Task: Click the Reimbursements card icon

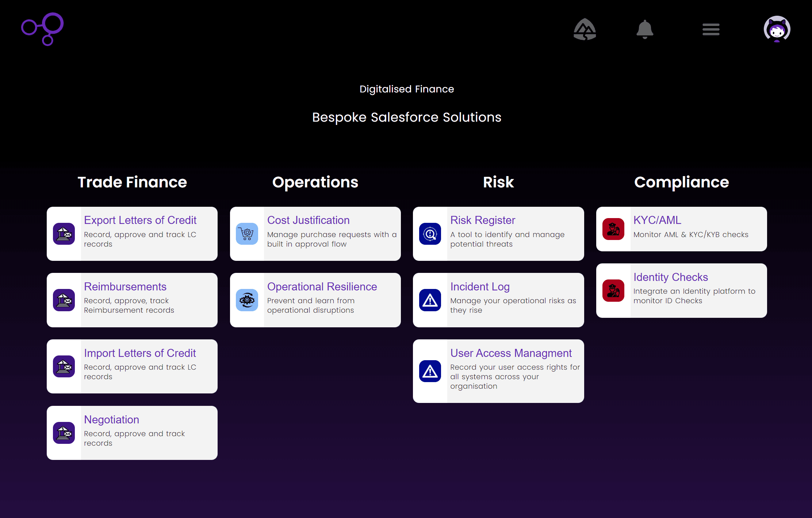Action: point(64,300)
